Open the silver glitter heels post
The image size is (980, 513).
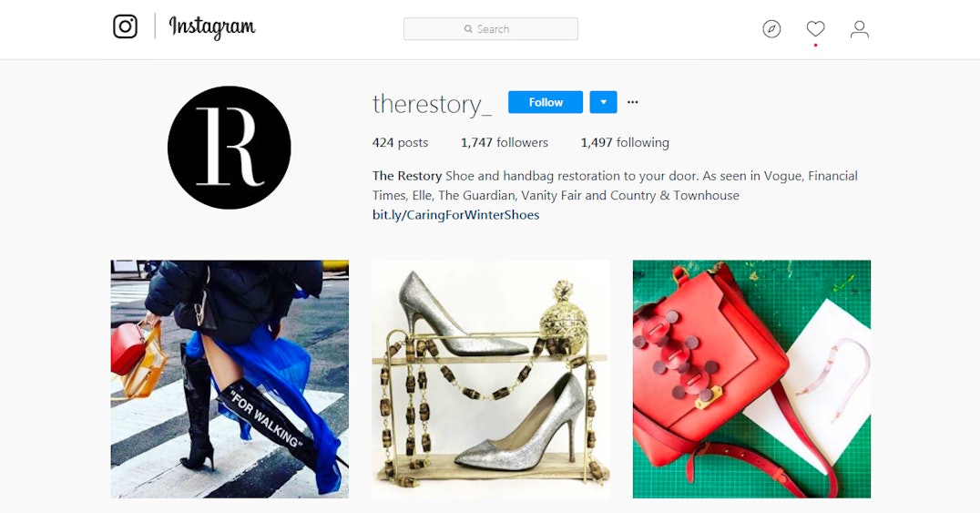(x=491, y=379)
